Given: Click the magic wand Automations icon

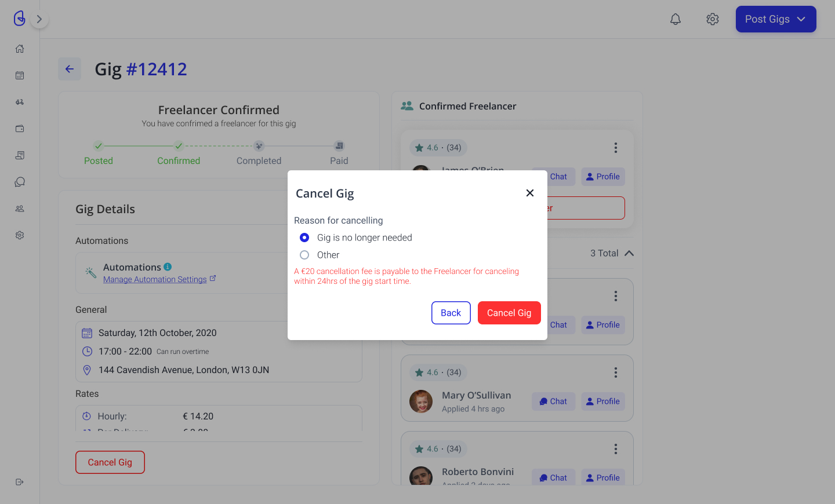Looking at the screenshot, I should [x=90, y=272].
